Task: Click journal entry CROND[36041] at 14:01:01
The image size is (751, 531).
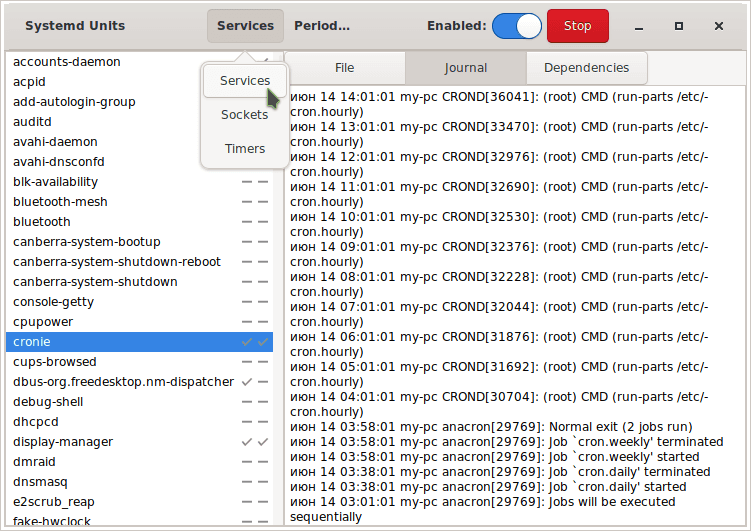Action: tap(499, 104)
